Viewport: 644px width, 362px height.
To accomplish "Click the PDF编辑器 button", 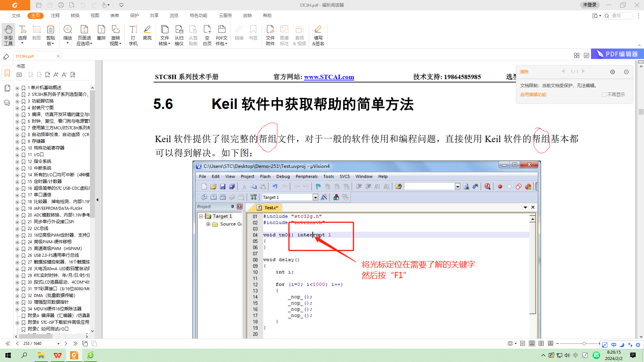I will tap(618, 54).
